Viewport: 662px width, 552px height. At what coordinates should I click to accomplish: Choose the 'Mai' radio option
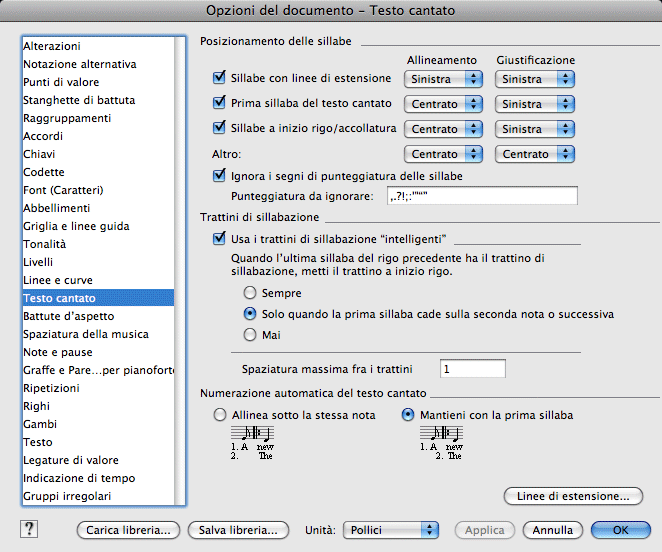pos(250,335)
